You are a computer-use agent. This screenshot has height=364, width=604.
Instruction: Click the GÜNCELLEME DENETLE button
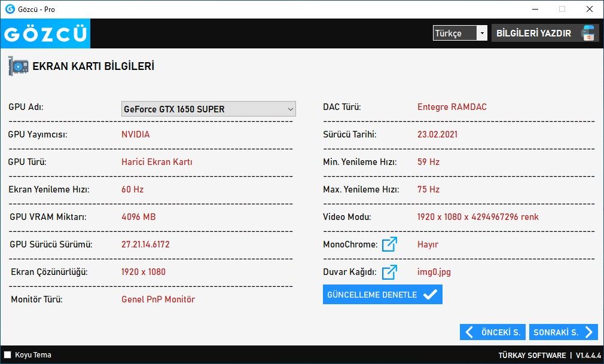383,295
